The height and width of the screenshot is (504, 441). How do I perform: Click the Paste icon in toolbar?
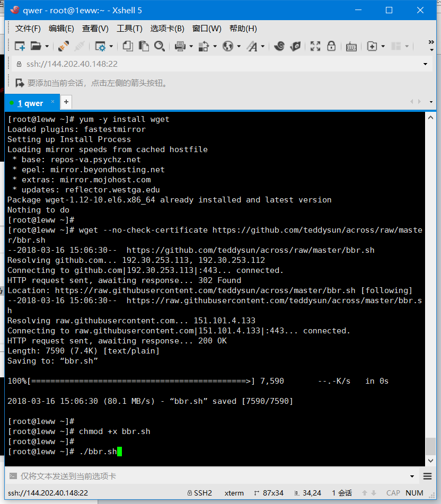point(143,46)
